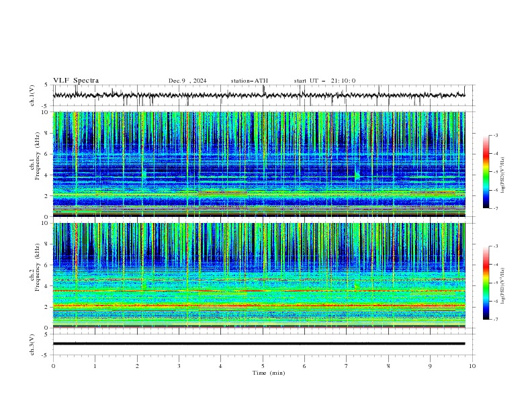Click the ch.3 flat voltage trace

tap(259, 344)
